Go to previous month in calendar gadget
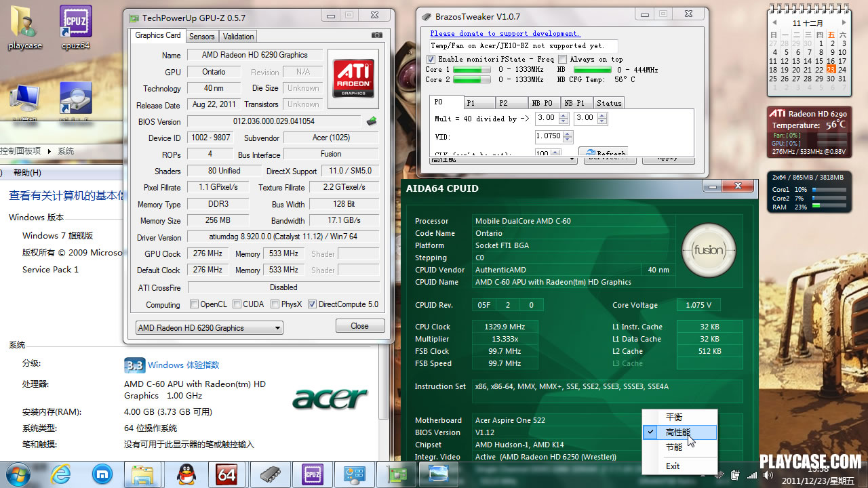This screenshot has height=488, width=868. (x=773, y=22)
